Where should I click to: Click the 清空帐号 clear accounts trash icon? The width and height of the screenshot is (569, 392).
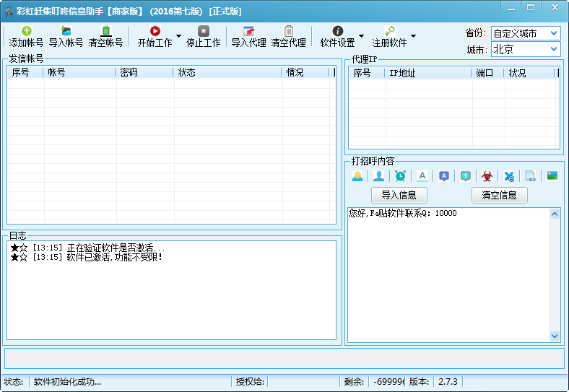coord(105,31)
